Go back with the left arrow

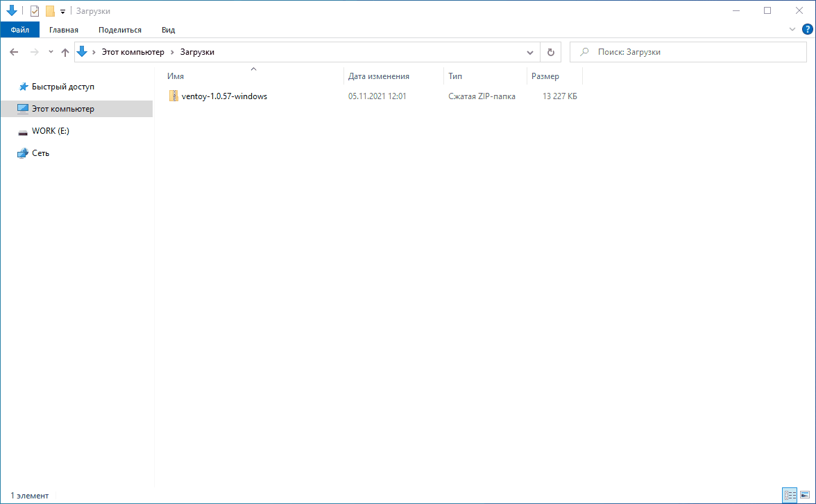pos(14,52)
